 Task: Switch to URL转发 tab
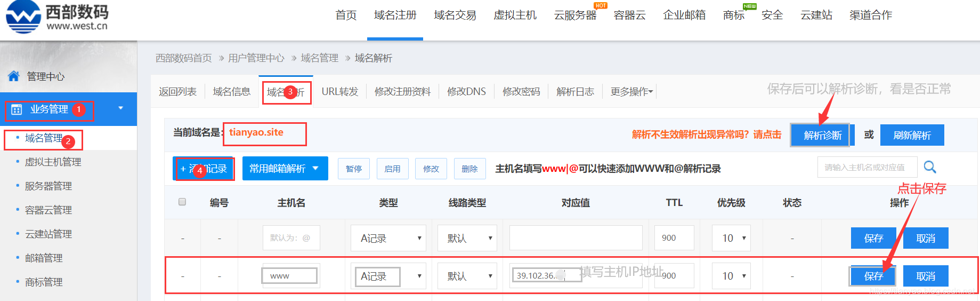[340, 92]
